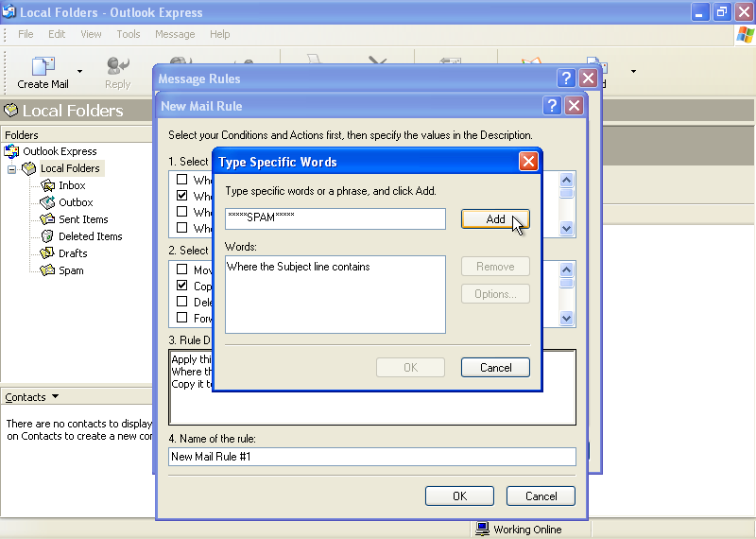
Task: Click the Actions list scroll up arrow
Action: [566, 269]
